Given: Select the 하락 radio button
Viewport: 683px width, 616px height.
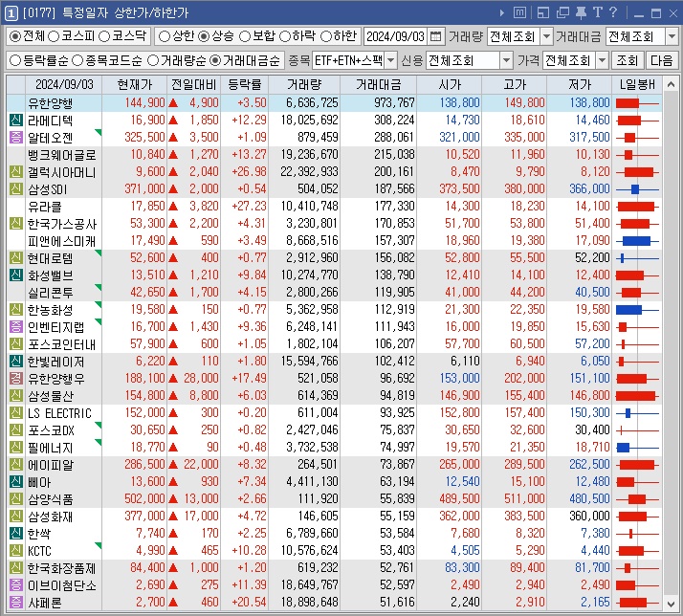Looking at the screenshot, I should 284,36.
